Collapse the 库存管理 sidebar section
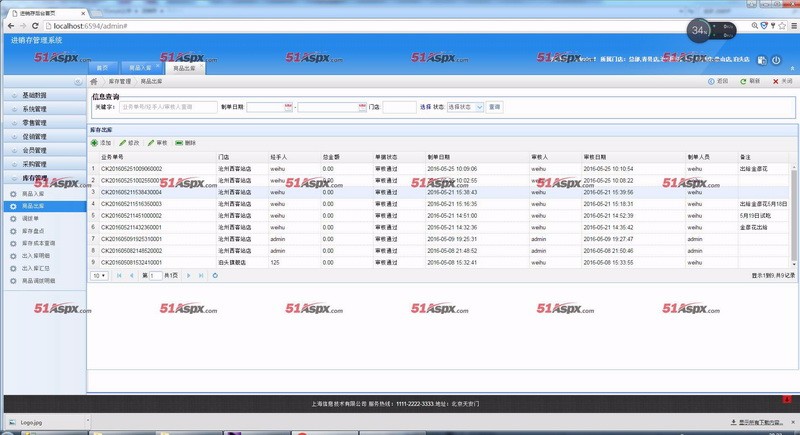The image size is (800, 435). [45, 178]
